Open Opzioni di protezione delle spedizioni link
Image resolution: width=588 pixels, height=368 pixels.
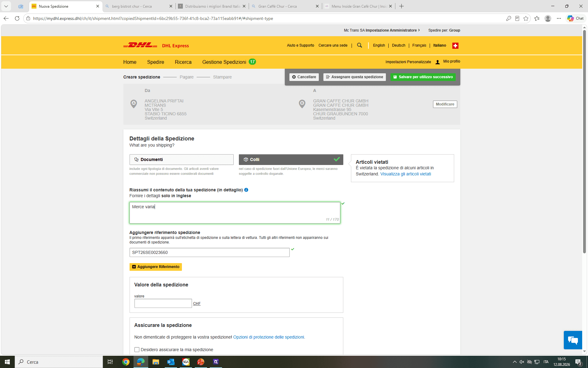(269, 337)
